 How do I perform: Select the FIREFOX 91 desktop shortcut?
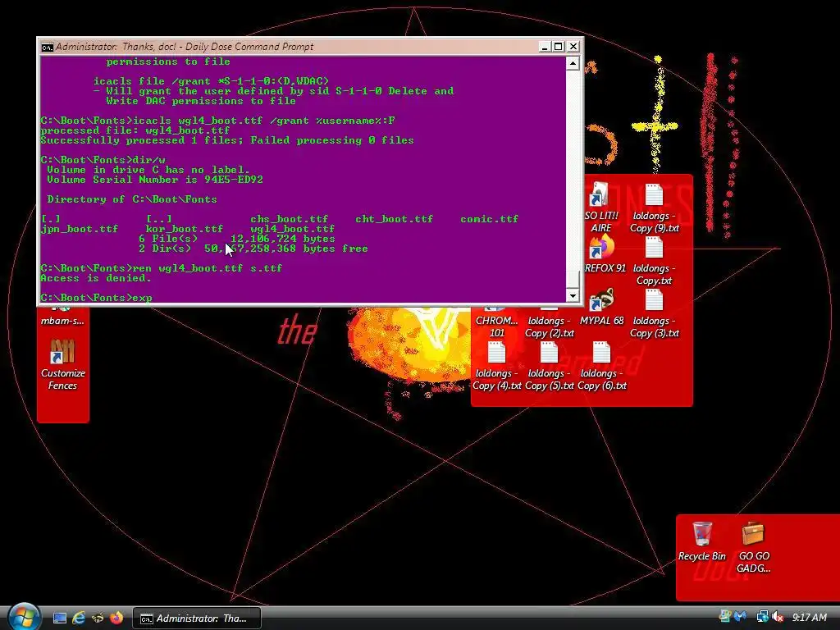click(602, 254)
